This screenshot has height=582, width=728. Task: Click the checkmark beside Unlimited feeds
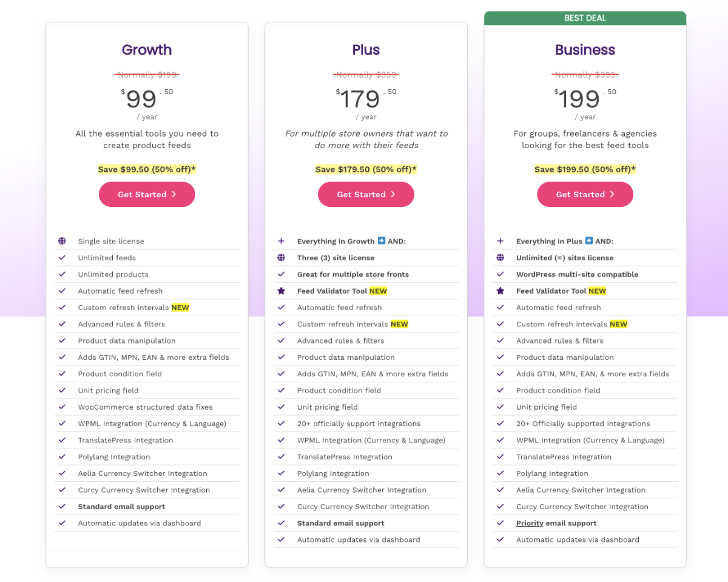click(62, 257)
